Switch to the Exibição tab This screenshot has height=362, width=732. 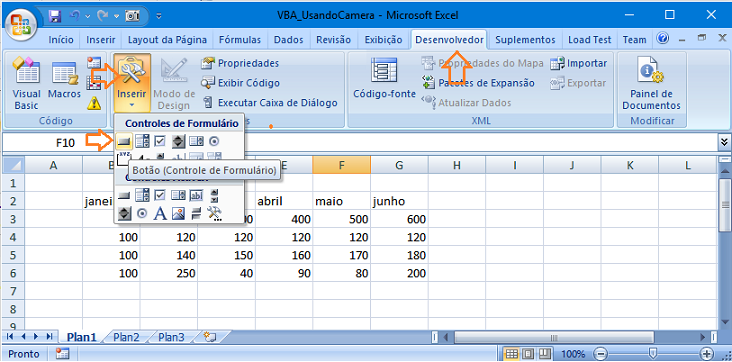click(x=383, y=40)
